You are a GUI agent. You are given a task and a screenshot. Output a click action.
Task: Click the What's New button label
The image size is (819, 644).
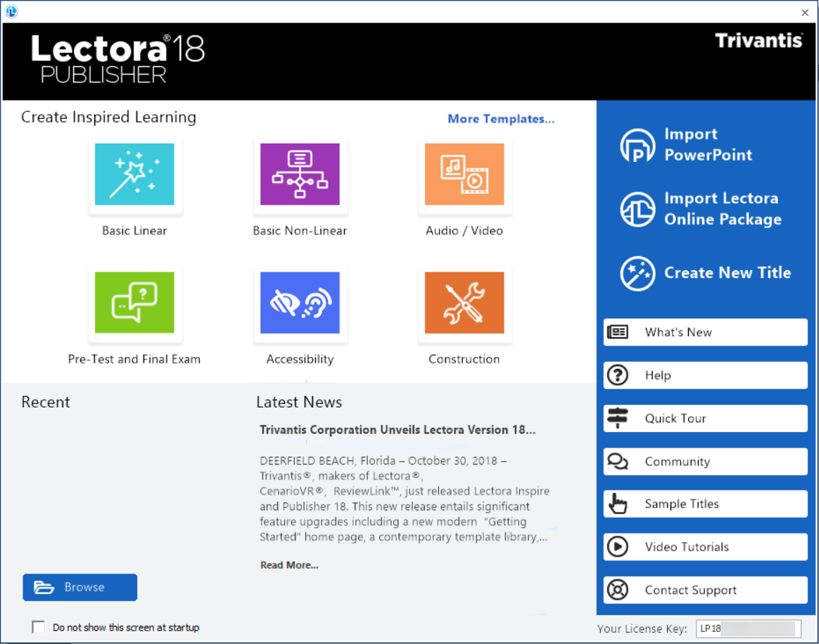(678, 332)
